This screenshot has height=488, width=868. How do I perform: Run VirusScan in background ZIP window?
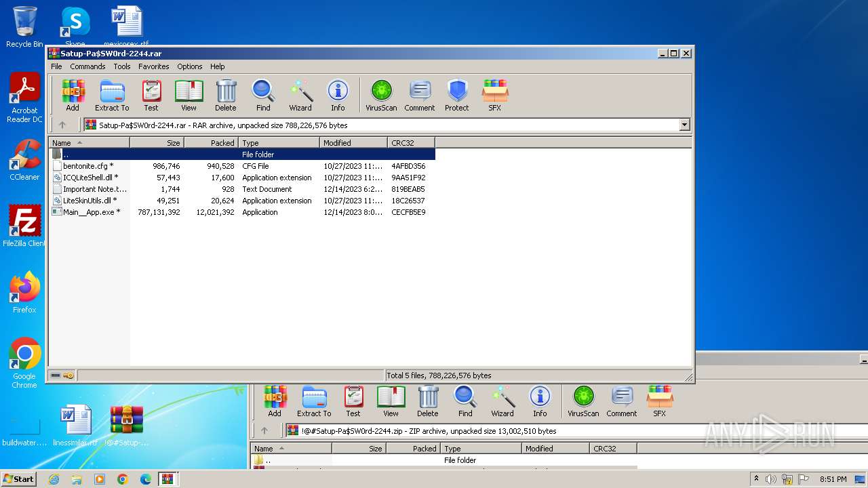click(x=583, y=401)
